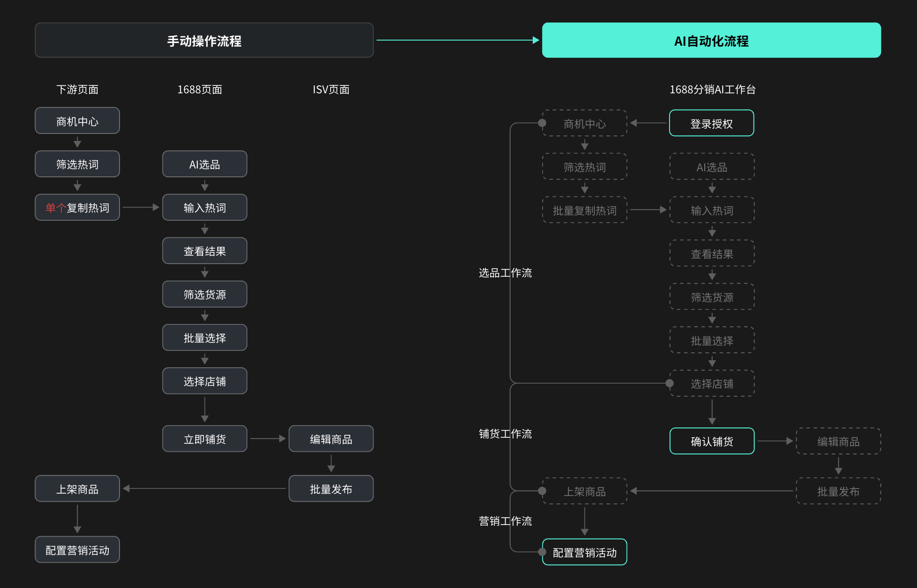Click teal-outlined 配置营销活动 box in AI flow
Viewport: 917px width, 588px height.
pyautogui.click(x=585, y=552)
